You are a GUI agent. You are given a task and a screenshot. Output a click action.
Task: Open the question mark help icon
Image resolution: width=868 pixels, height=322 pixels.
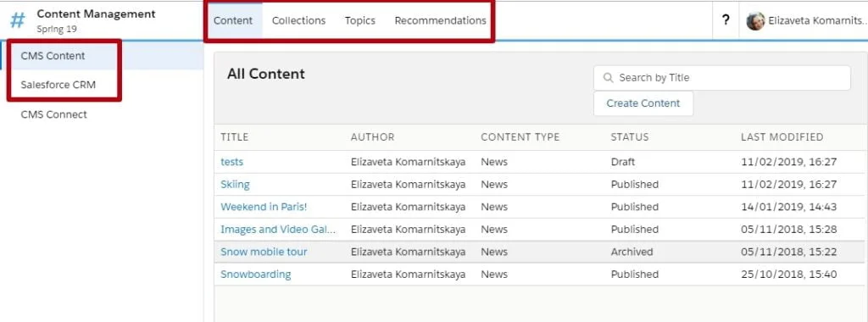pos(726,20)
